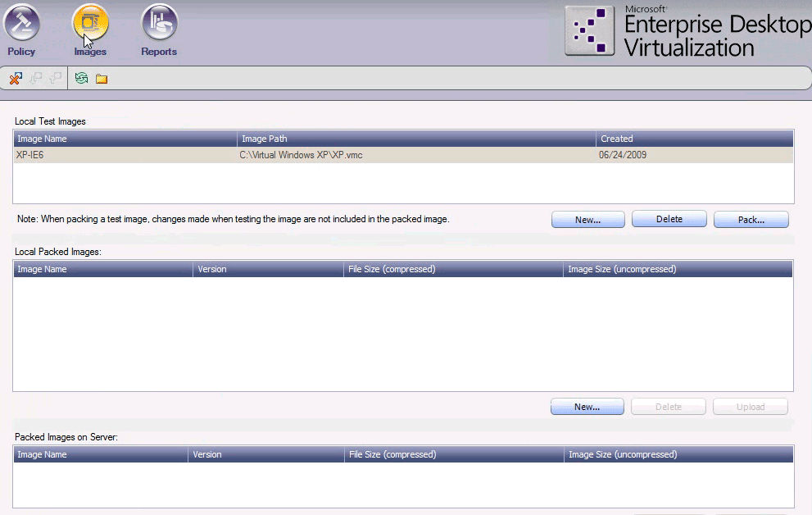Click the greyed upload image arrow icon
812x515 pixels.
(55, 79)
